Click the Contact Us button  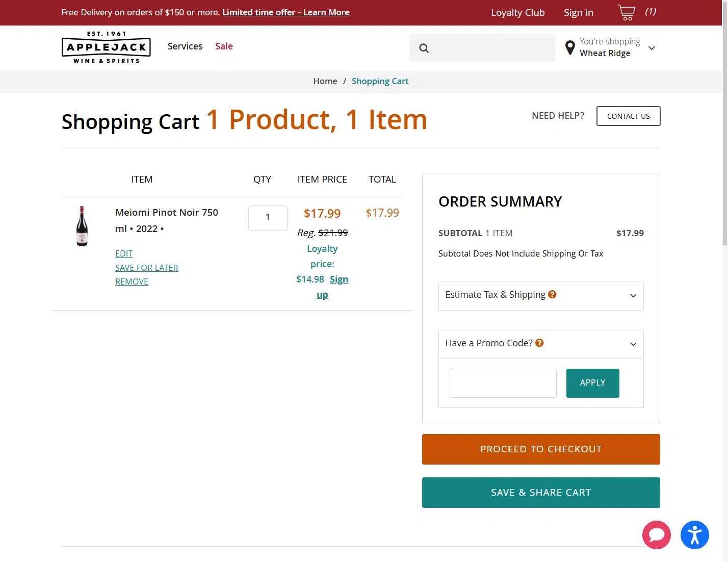(x=628, y=116)
